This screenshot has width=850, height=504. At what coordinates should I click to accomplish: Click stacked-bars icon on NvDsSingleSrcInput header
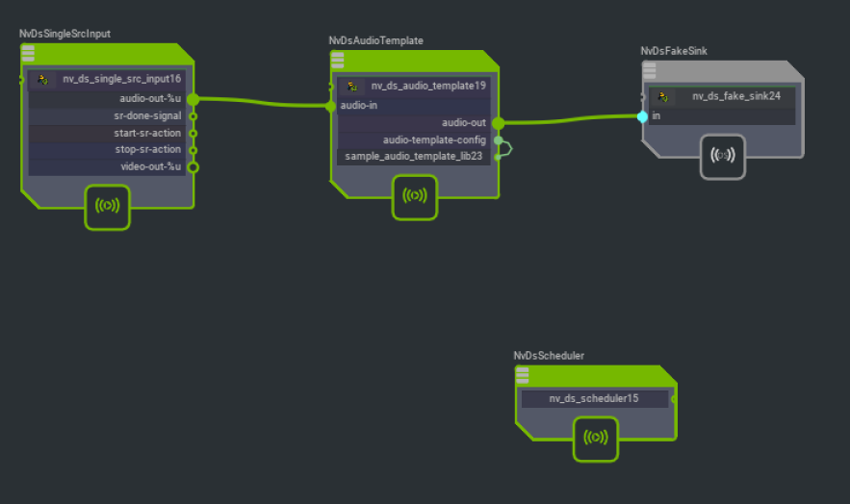[x=28, y=54]
